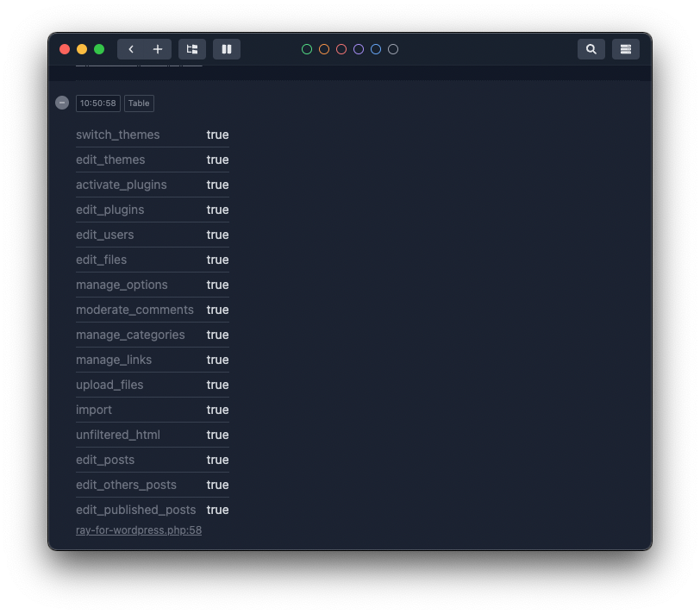Image resolution: width=700 pixels, height=614 pixels.
Task: Close the window with red button
Action: point(65,49)
